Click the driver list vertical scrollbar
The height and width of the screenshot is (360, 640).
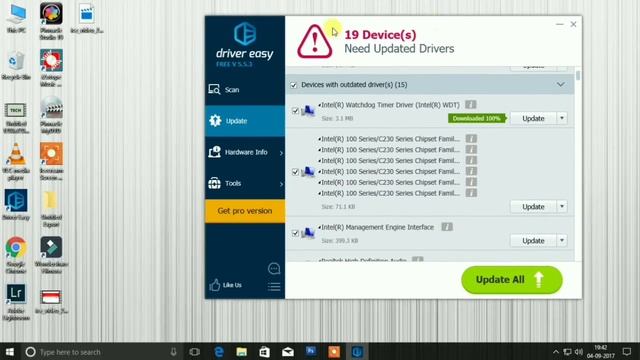click(x=578, y=76)
